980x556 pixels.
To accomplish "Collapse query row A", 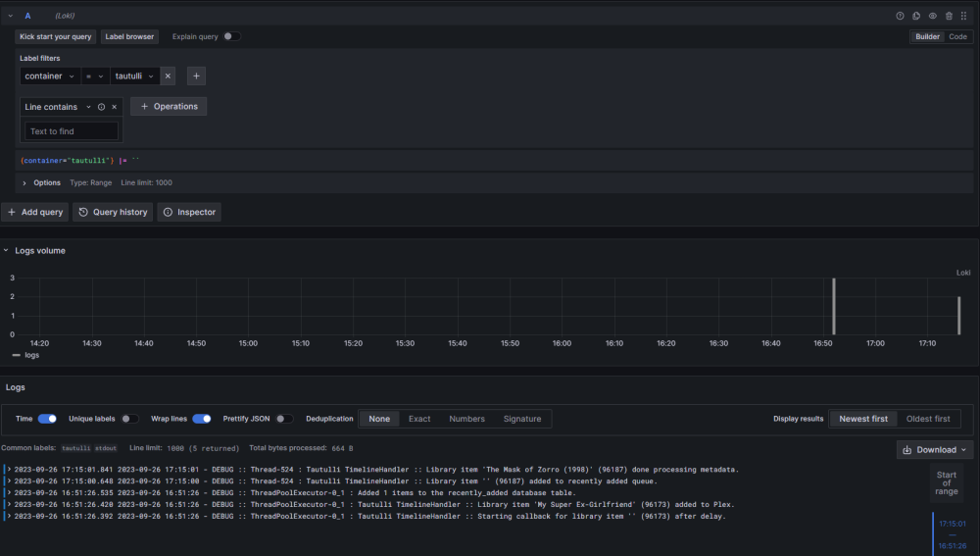I will (11, 16).
